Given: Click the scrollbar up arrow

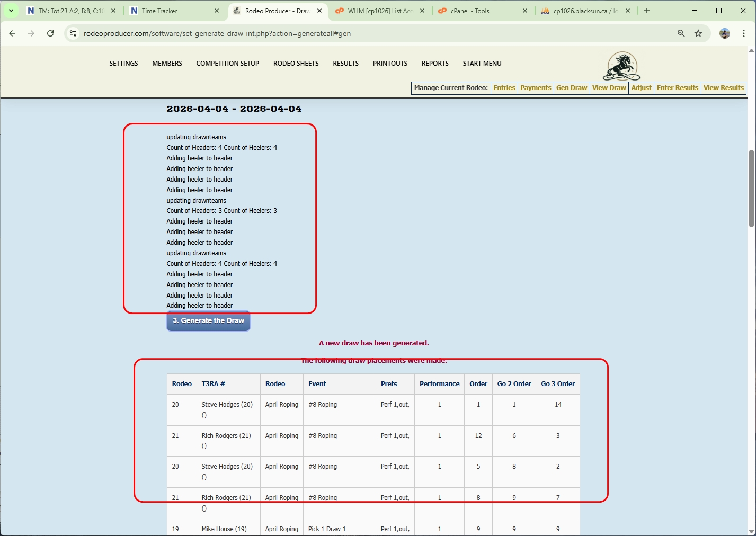Looking at the screenshot, I should [751, 50].
